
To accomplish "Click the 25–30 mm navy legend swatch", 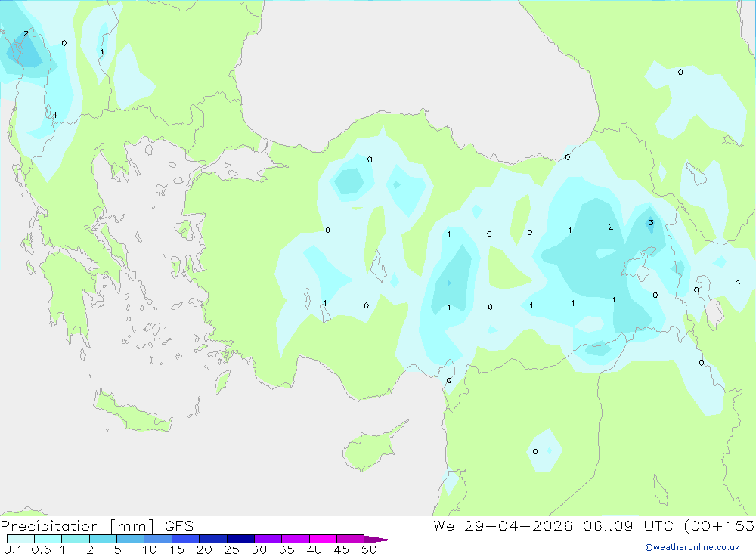I will click(240, 539).
